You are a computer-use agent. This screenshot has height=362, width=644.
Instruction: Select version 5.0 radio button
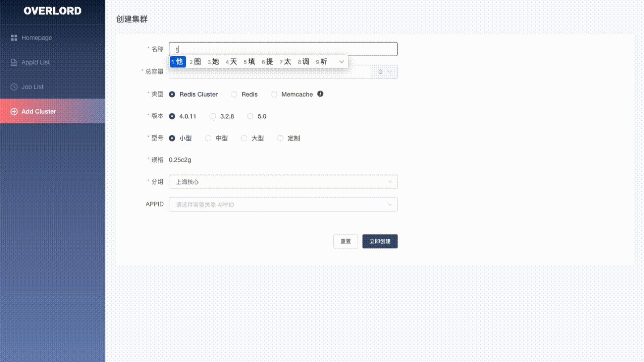250,116
